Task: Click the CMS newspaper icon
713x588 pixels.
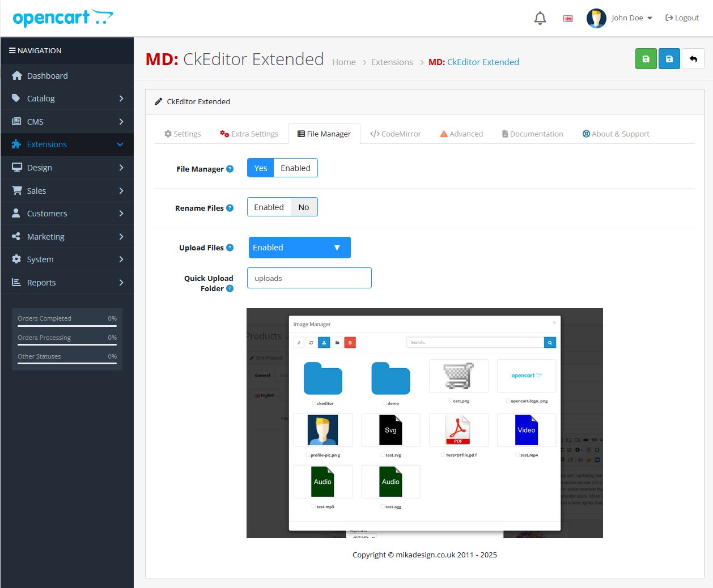Action: point(16,121)
